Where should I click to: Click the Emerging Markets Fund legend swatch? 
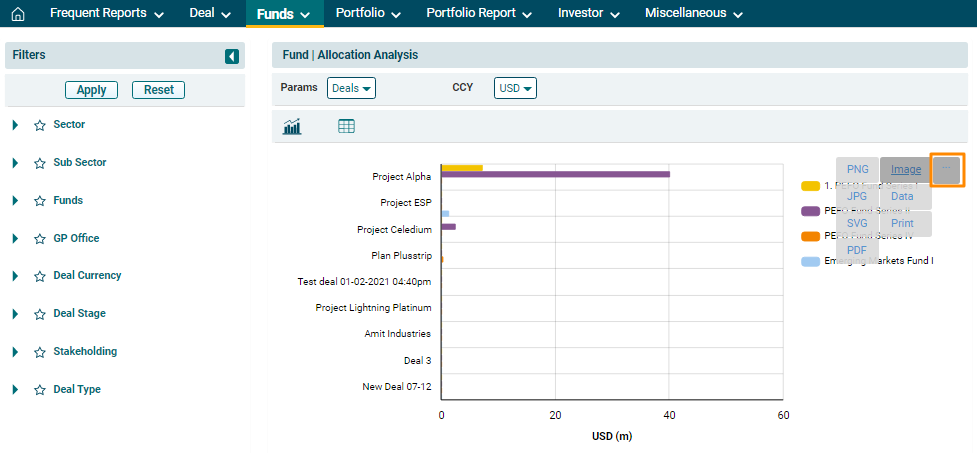(x=810, y=262)
